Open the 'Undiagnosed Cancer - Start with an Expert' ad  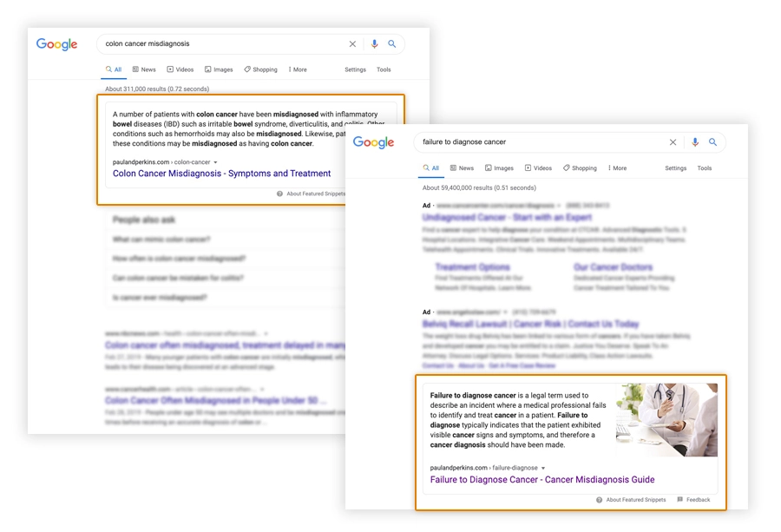click(x=507, y=218)
